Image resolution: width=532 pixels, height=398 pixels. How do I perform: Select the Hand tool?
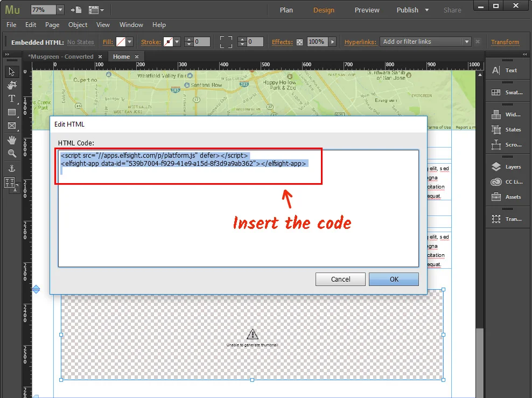click(12, 139)
